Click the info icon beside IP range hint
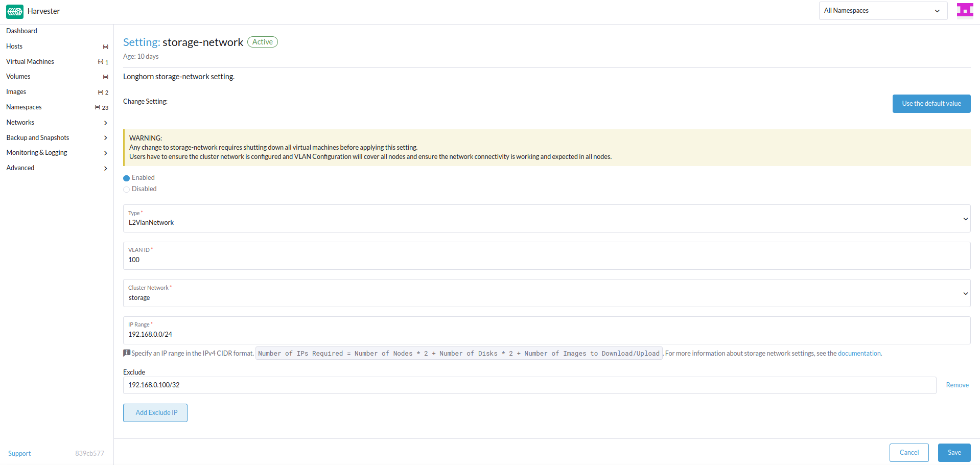This screenshot has width=980, height=465. click(x=127, y=353)
